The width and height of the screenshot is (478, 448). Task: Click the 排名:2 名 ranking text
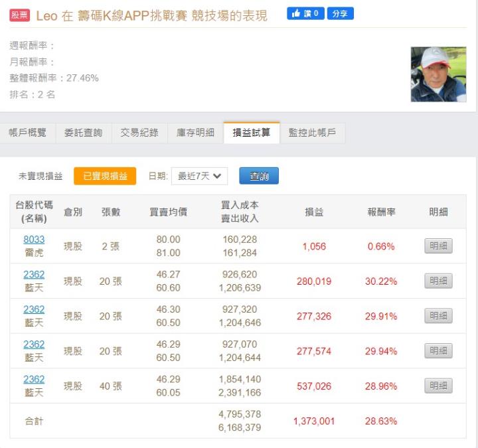[33, 94]
